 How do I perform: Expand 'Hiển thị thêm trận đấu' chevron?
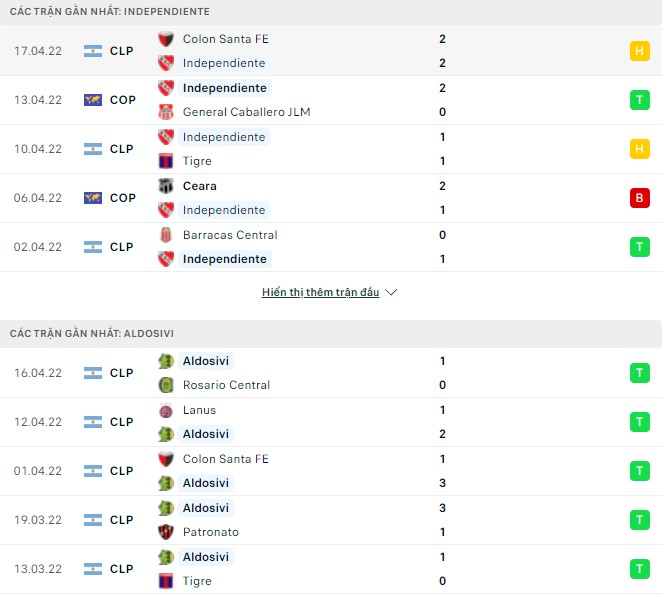click(391, 293)
